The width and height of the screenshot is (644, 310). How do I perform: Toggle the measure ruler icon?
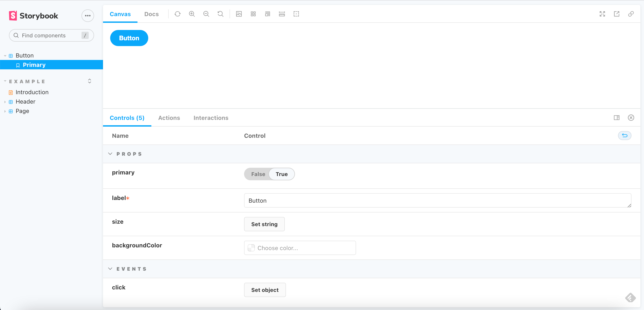[282, 14]
